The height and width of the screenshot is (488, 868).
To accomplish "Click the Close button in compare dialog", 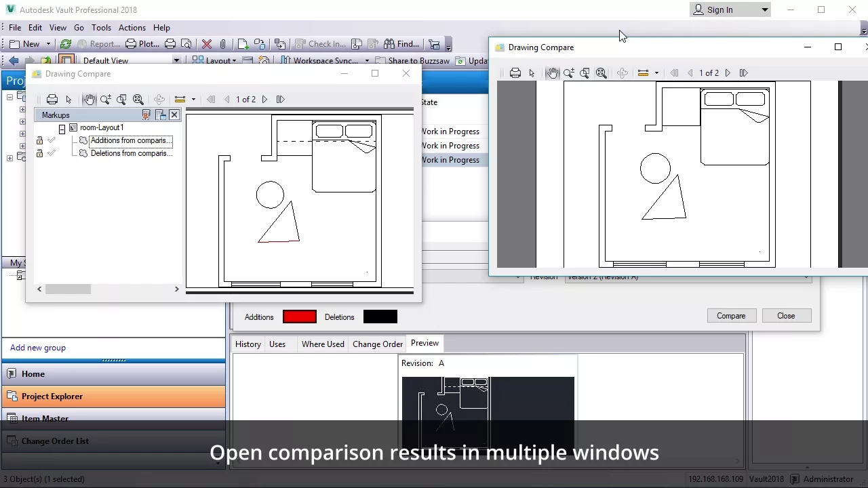I will pyautogui.click(x=786, y=316).
